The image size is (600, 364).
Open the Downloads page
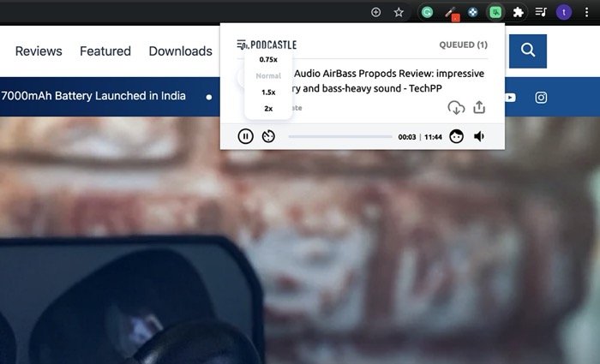181,51
